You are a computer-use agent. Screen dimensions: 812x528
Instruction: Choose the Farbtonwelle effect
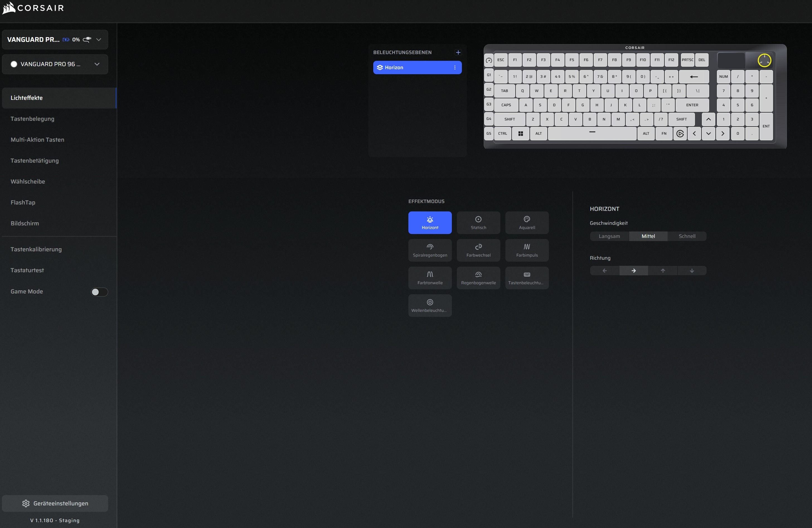tap(430, 278)
